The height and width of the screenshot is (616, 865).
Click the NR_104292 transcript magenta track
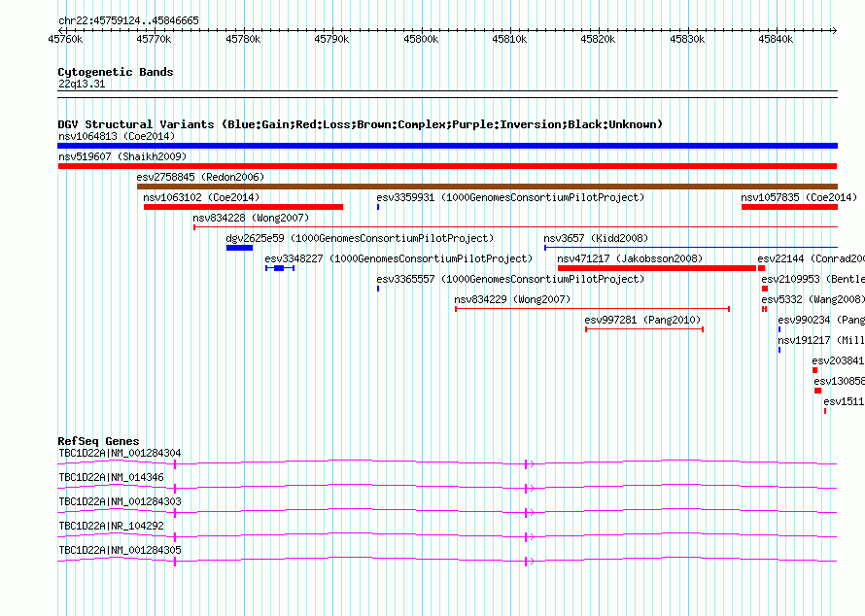pos(447,536)
